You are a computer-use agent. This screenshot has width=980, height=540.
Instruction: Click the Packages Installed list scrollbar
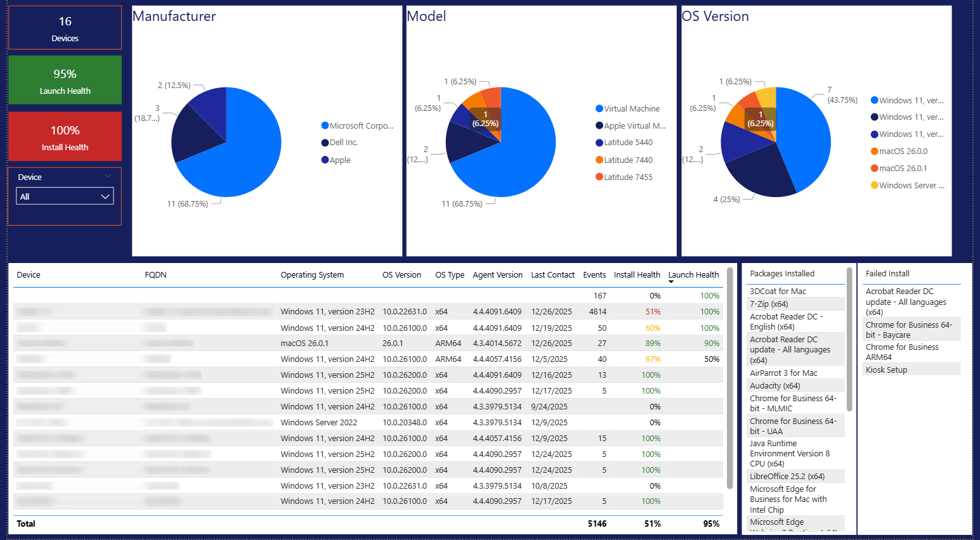[849, 342]
